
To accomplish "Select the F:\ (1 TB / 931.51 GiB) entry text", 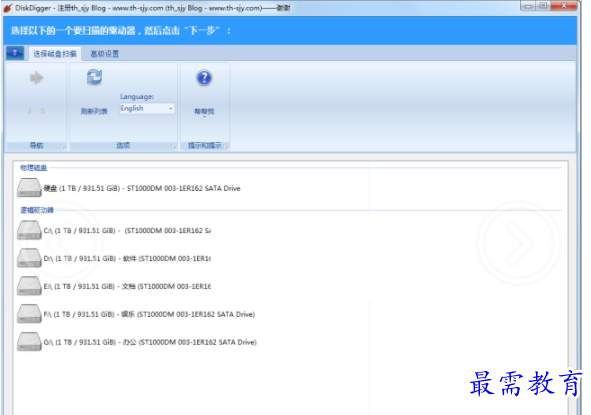I will coord(149,314).
